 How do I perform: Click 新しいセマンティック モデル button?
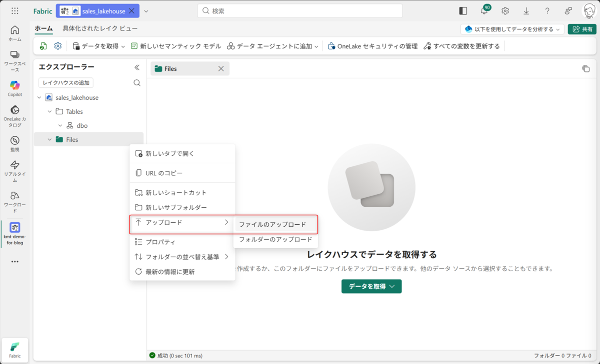(x=176, y=46)
